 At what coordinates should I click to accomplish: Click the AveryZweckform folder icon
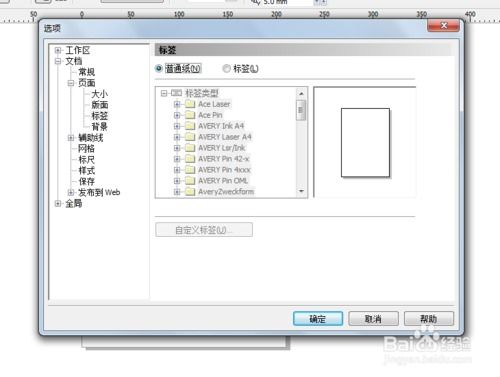(x=190, y=192)
